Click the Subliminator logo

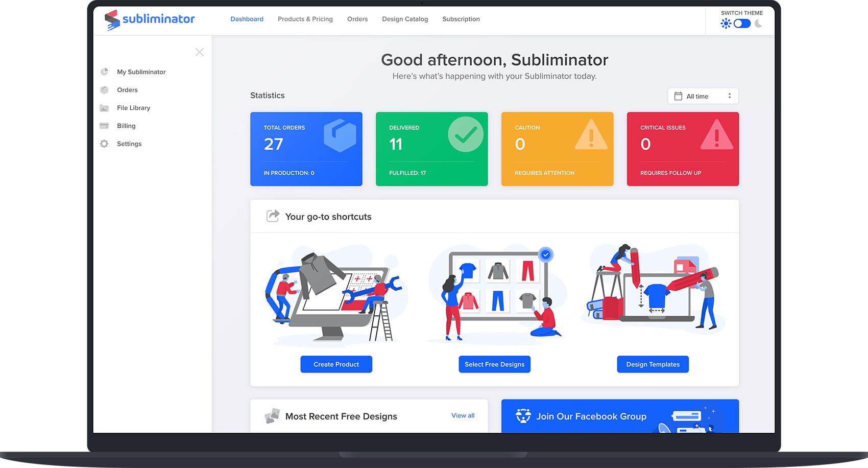[150, 19]
